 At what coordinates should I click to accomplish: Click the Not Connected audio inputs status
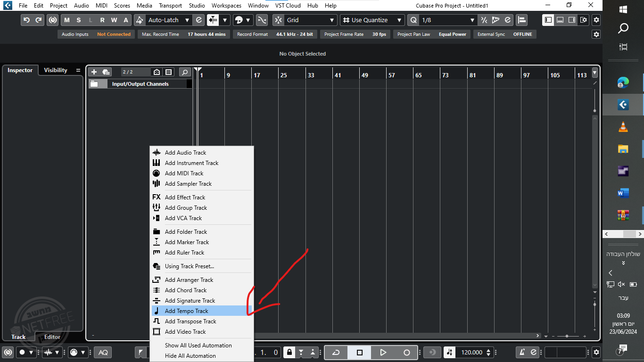click(114, 34)
